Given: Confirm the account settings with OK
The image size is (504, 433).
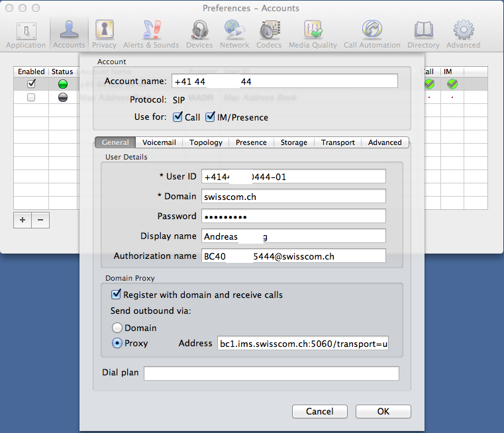Looking at the screenshot, I should (383, 411).
